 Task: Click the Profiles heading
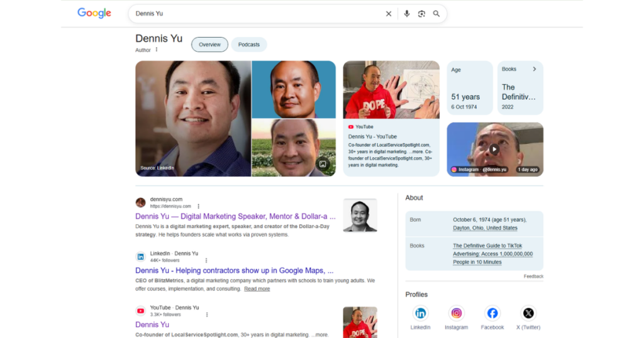(x=416, y=295)
